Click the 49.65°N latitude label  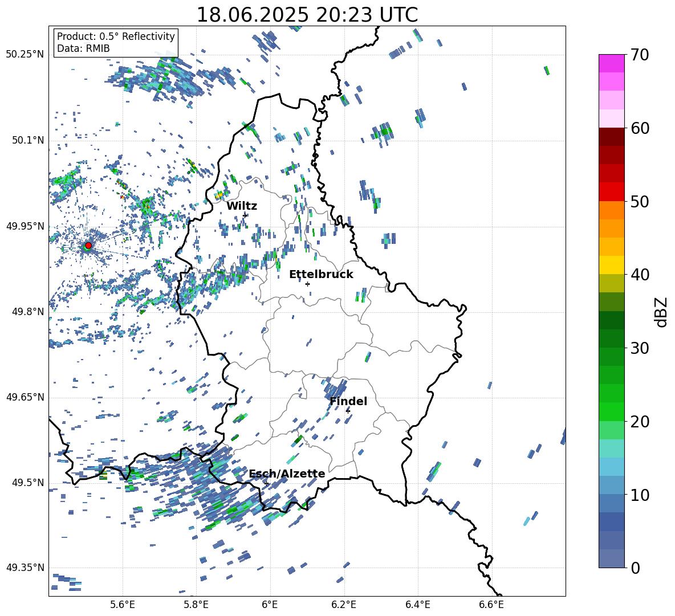click(25, 397)
